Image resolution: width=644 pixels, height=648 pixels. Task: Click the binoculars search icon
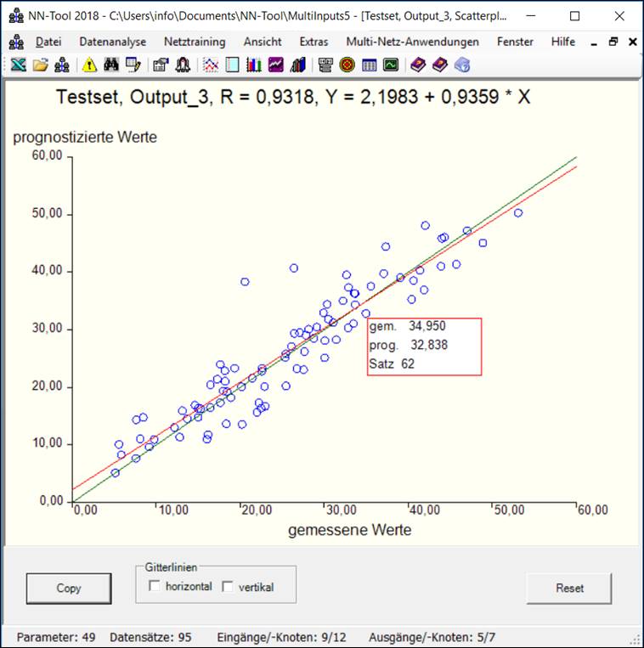click(x=111, y=65)
